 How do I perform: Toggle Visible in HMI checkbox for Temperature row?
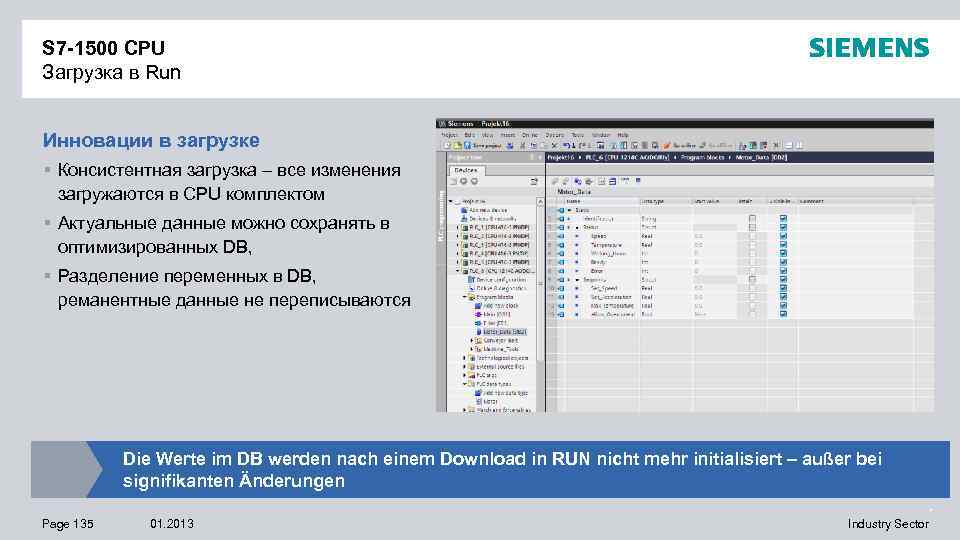click(x=783, y=245)
